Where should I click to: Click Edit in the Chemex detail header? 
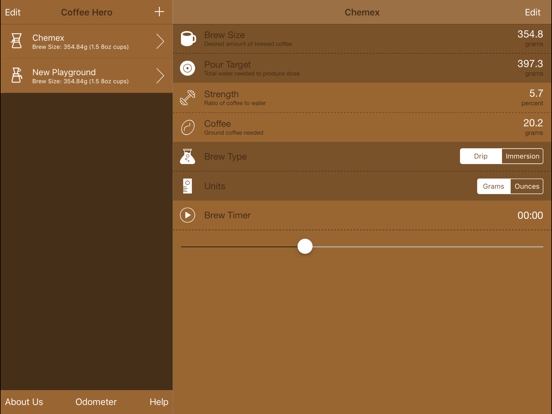[533, 12]
